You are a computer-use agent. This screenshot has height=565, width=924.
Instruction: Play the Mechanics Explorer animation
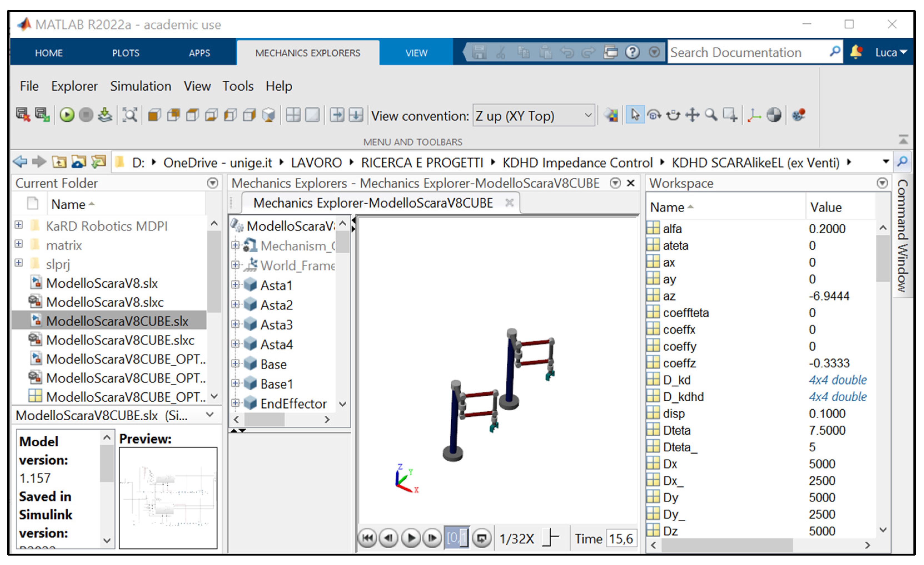point(411,538)
